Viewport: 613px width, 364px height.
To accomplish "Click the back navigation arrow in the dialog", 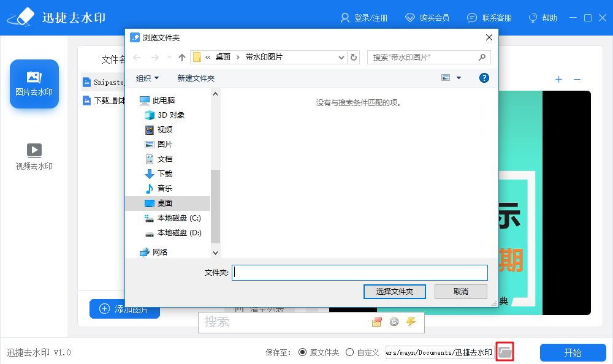I will (x=135, y=57).
